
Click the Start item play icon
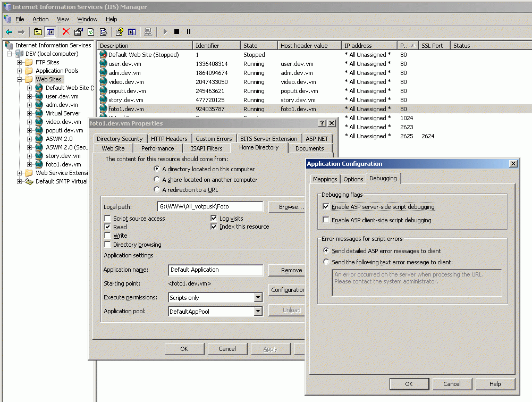tap(165, 32)
